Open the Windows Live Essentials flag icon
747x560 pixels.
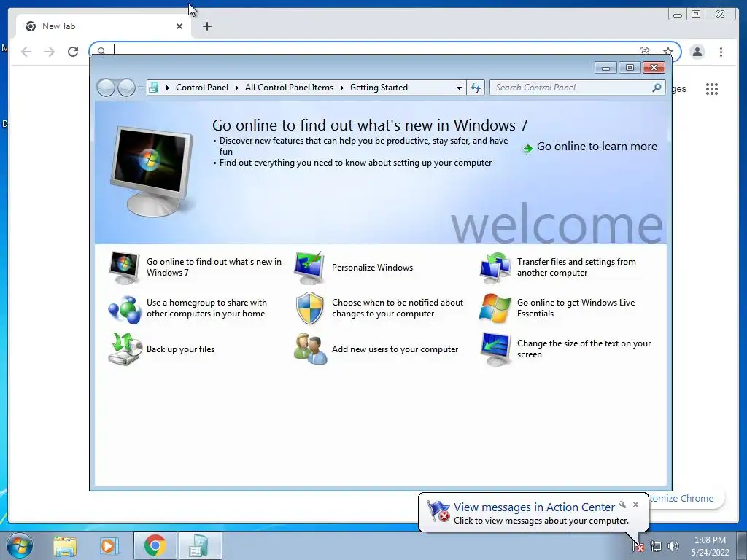pos(495,308)
